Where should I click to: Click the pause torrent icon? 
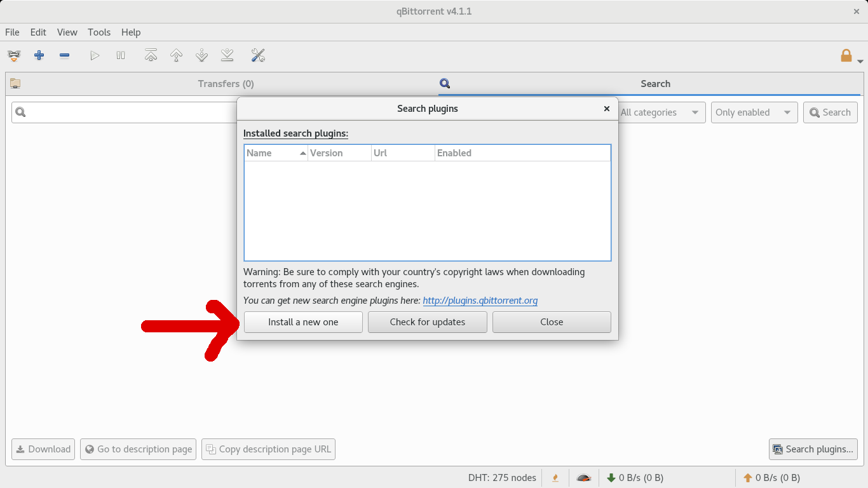121,56
